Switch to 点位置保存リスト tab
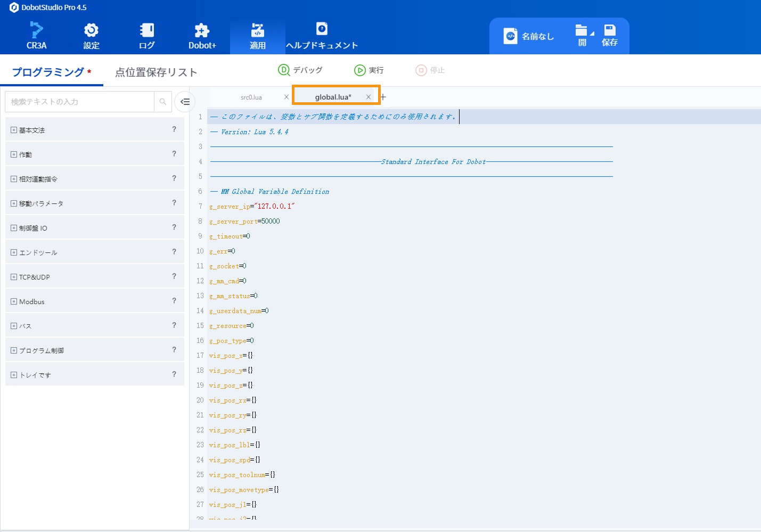The image size is (761, 532). [156, 72]
